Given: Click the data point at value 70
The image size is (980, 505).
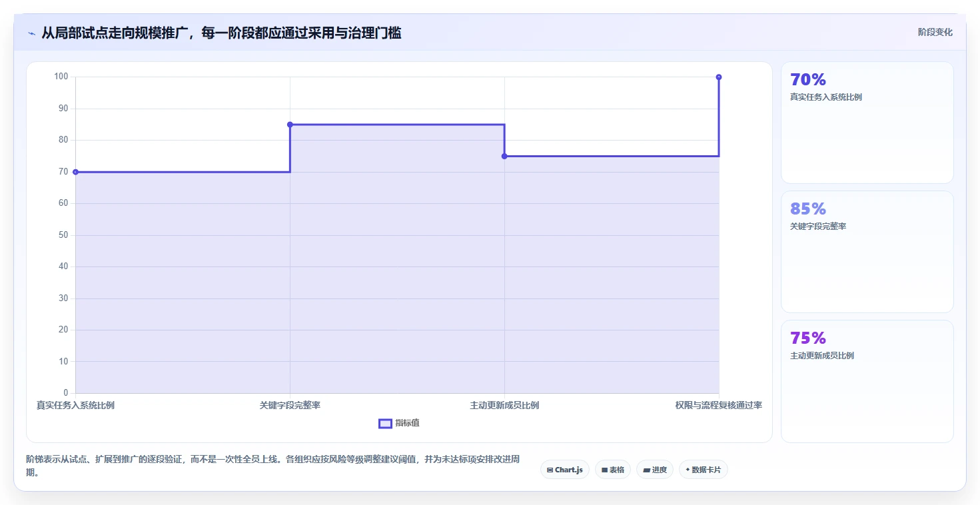Looking at the screenshot, I should (x=75, y=172).
